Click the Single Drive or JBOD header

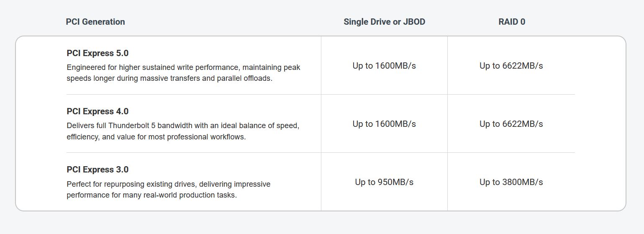pyautogui.click(x=384, y=22)
